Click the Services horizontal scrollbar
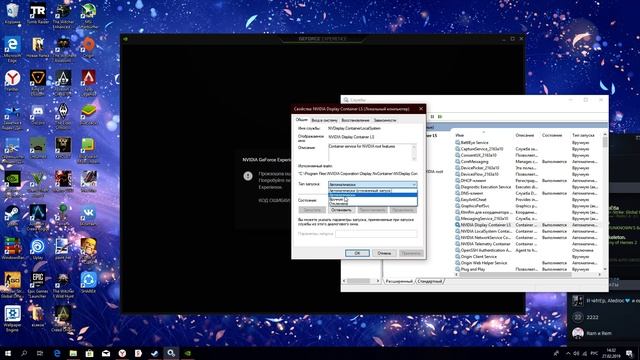 (x=529, y=275)
